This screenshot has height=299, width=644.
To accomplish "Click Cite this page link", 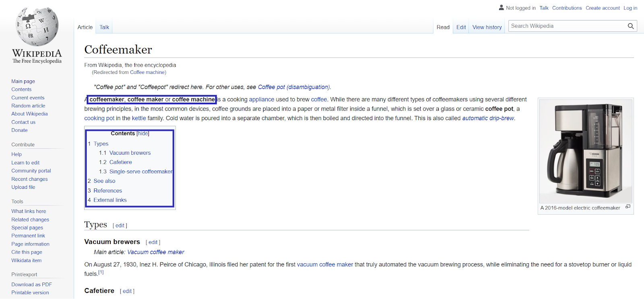I will (x=27, y=252).
